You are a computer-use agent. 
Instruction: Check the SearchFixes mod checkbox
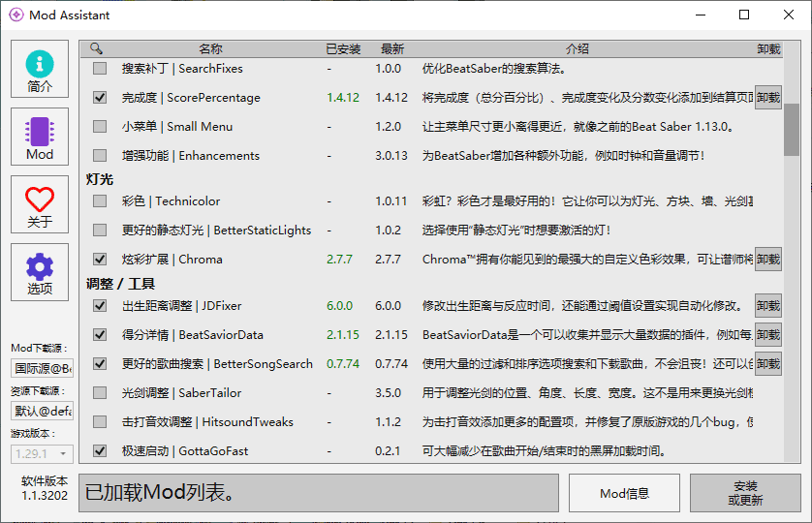pos(100,69)
